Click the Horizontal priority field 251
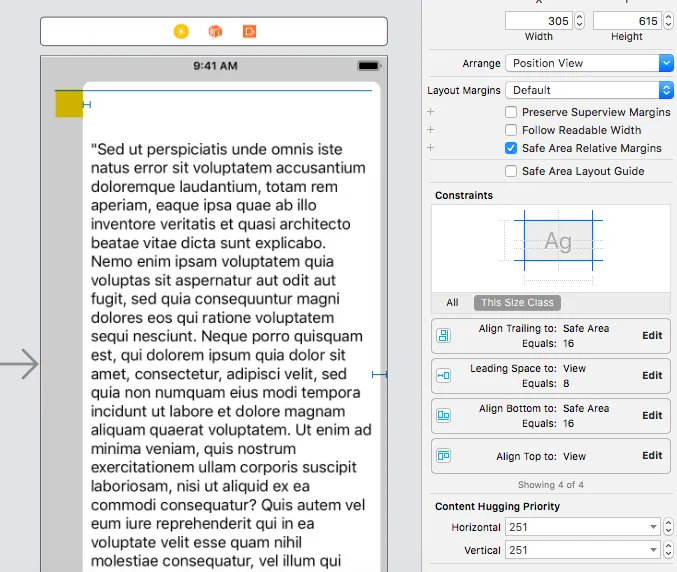The width and height of the screenshot is (677, 572). (x=582, y=527)
